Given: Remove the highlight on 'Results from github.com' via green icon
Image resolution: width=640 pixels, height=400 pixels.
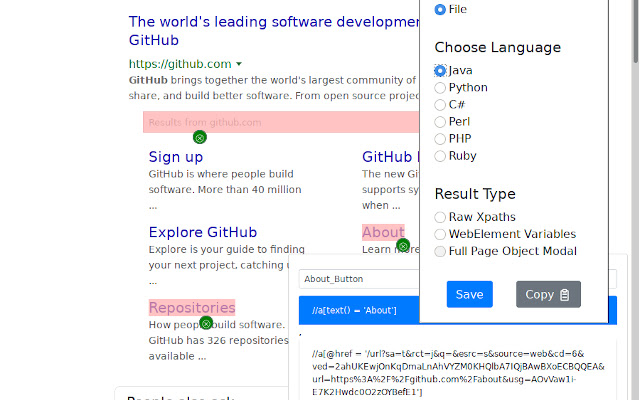Looking at the screenshot, I should point(200,138).
